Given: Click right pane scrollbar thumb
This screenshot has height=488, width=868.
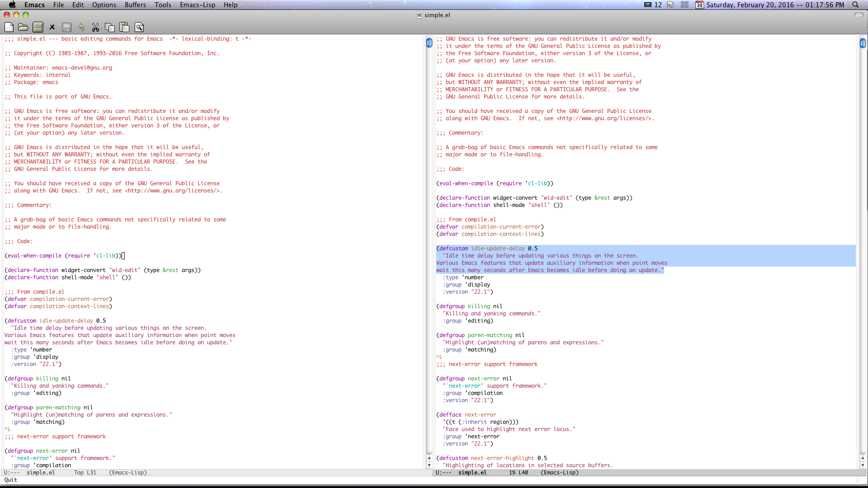Looking at the screenshot, I should pos(863,43).
